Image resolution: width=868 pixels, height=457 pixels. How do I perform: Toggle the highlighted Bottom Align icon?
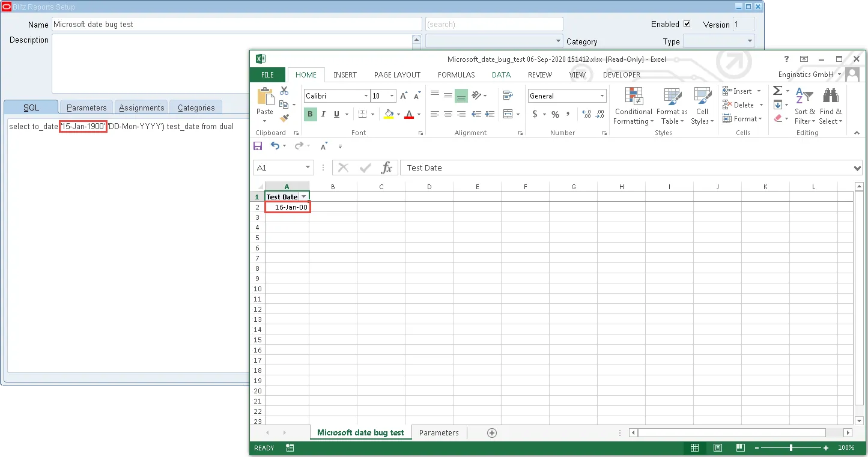point(461,95)
